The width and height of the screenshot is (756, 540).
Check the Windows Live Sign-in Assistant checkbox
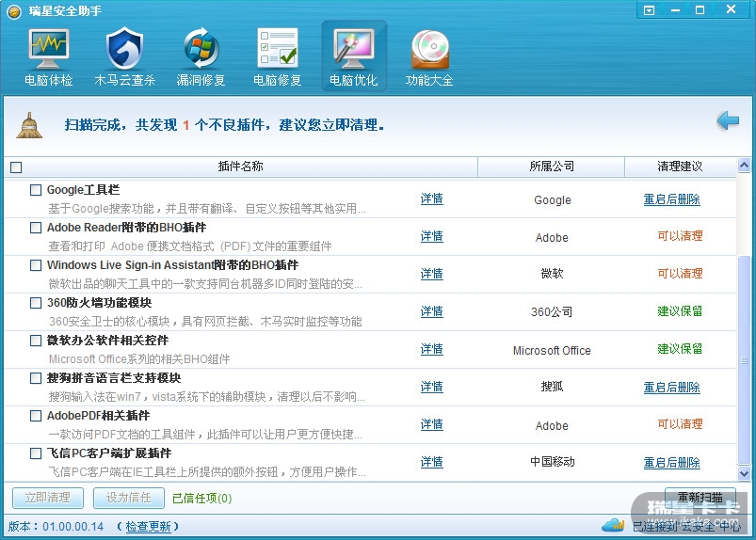[36, 265]
